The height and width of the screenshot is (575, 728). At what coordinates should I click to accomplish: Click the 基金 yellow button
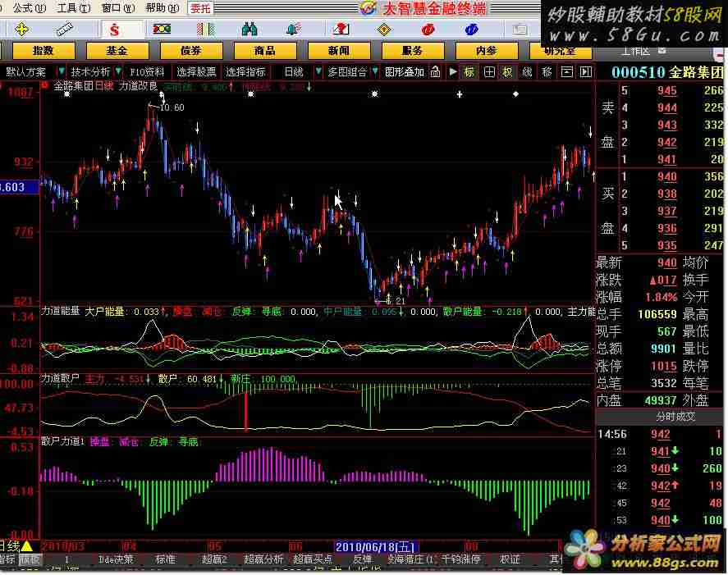117,50
